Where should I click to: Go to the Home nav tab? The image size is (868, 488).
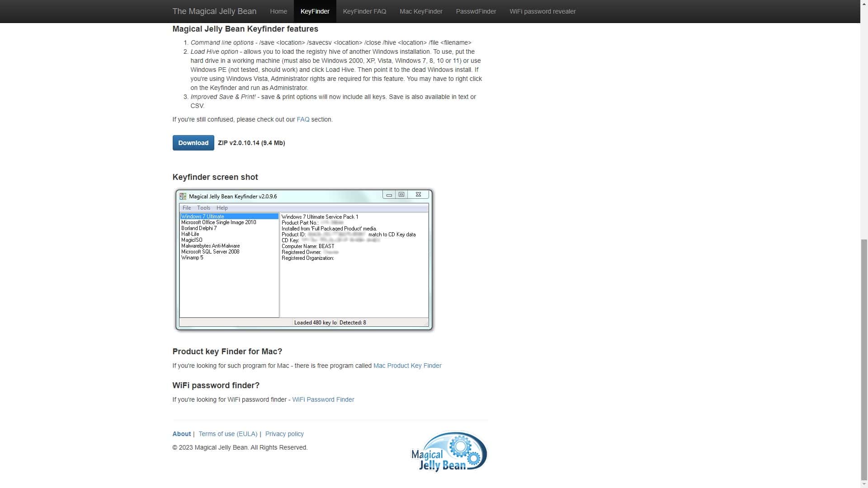click(x=278, y=11)
